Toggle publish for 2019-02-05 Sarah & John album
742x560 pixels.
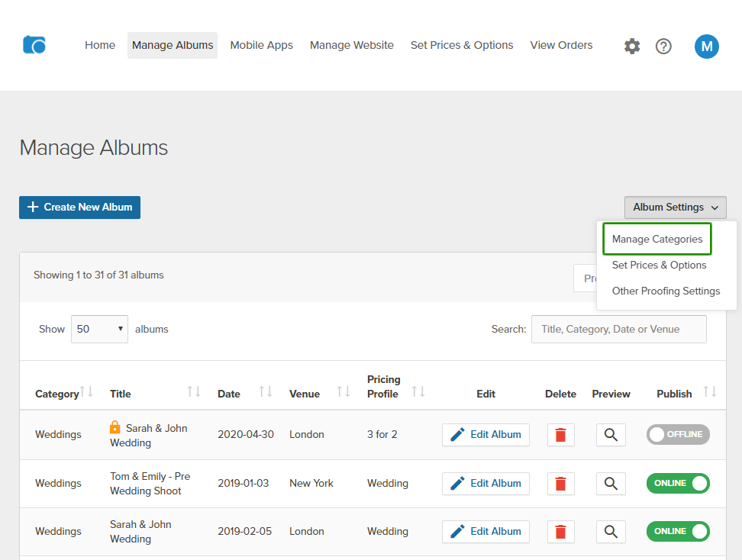[678, 531]
